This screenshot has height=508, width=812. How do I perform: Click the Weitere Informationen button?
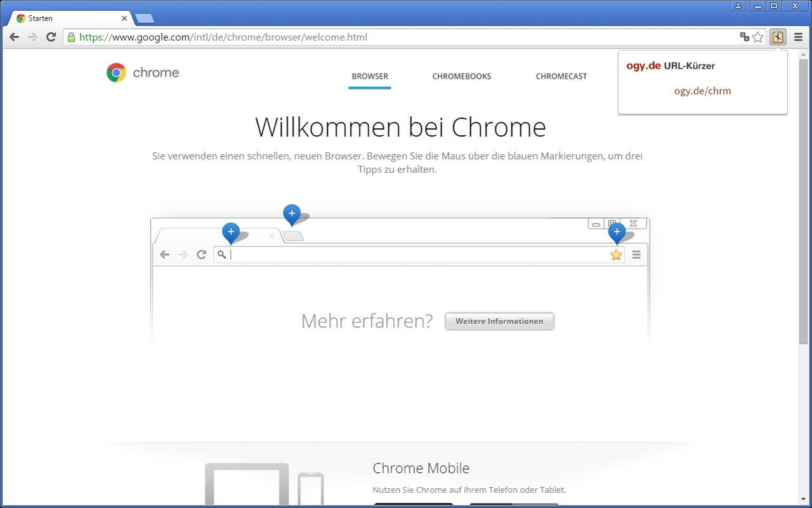499,321
